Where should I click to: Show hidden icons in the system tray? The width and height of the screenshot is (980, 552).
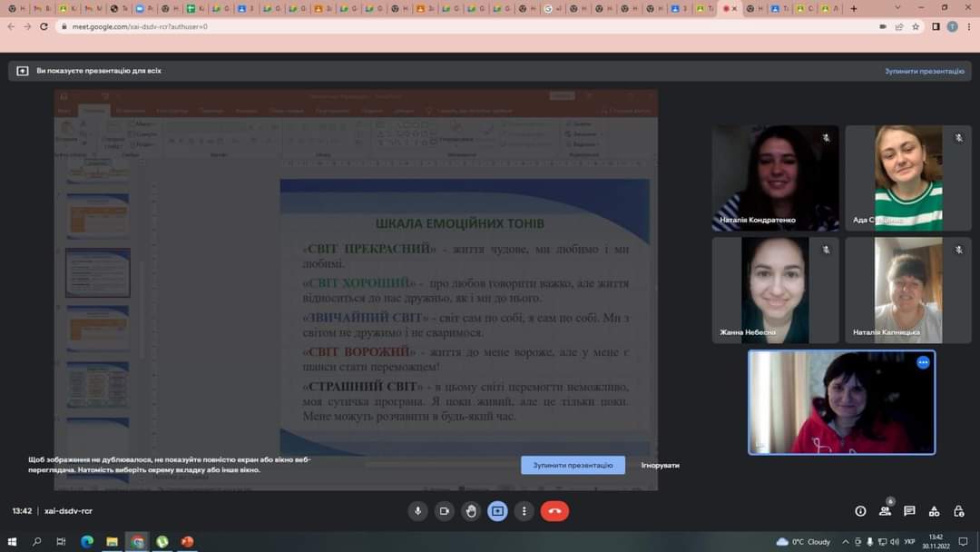(844, 542)
